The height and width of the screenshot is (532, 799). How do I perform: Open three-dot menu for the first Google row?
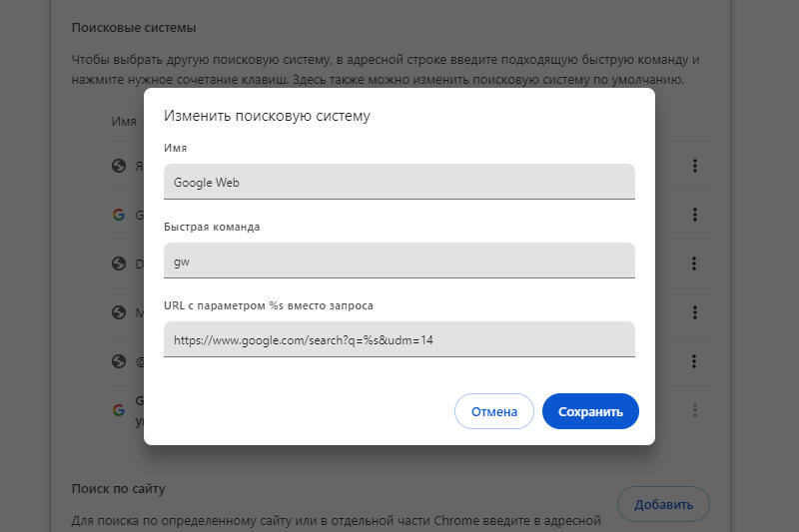pos(694,215)
